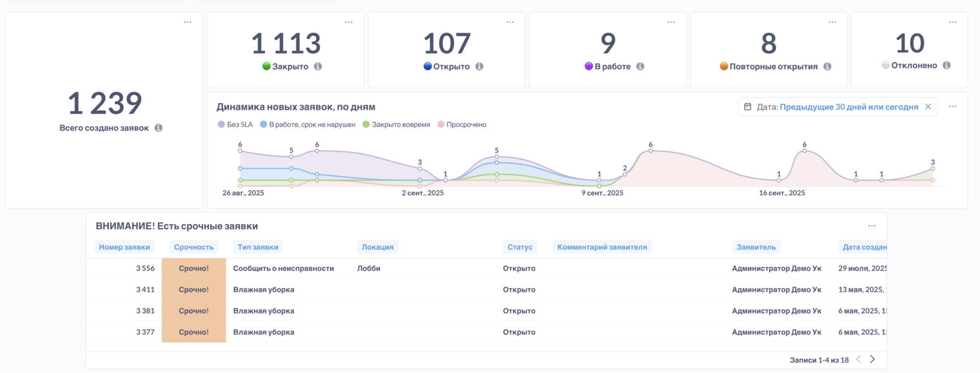Screen dimensions: 980x373
Task: Show info for Всего создано заявок
Action: [158, 128]
